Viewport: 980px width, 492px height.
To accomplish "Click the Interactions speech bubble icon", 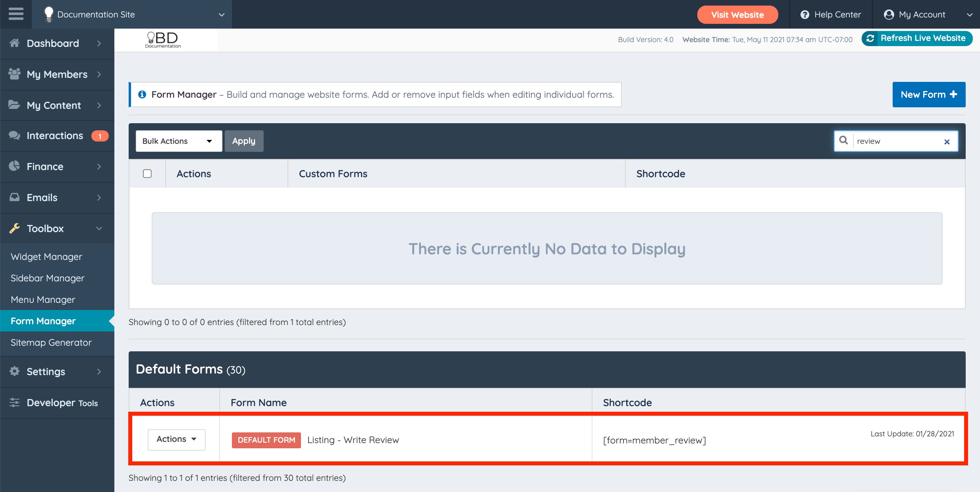I will pos(14,135).
